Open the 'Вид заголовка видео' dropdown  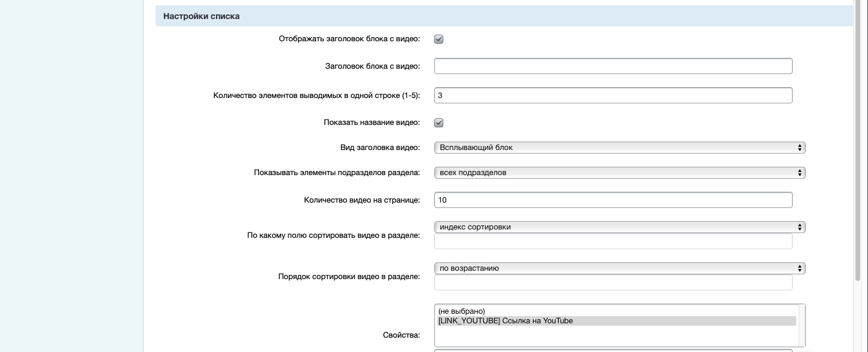point(619,148)
